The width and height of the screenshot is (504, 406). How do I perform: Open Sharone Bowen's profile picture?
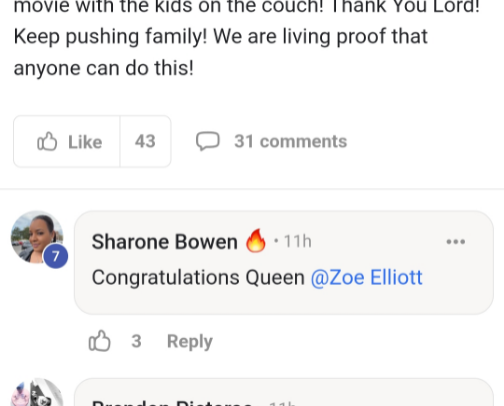coord(37,237)
